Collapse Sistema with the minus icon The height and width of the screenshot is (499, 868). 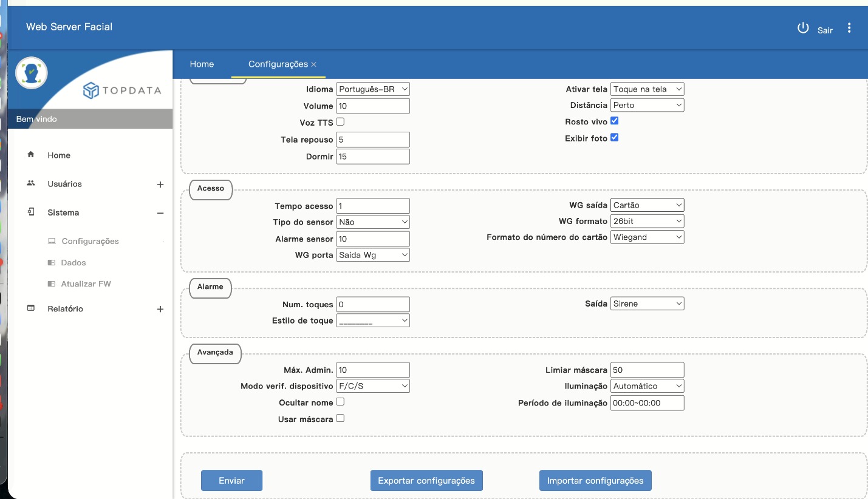(x=160, y=213)
